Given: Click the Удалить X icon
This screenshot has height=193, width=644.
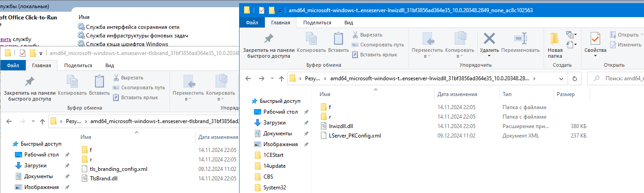Looking at the screenshot, I should pyautogui.click(x=489, y=39).
